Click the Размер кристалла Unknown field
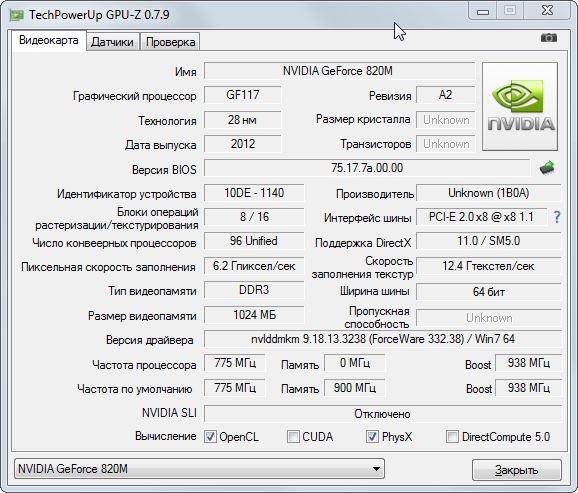Screen dimensions: 578x493 point(445,120)
